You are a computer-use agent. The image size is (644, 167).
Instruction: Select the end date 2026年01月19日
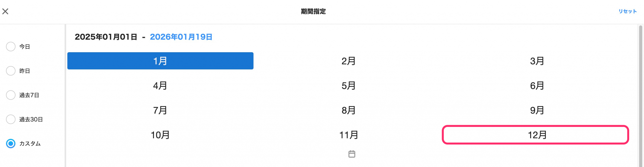click(181, 37)
